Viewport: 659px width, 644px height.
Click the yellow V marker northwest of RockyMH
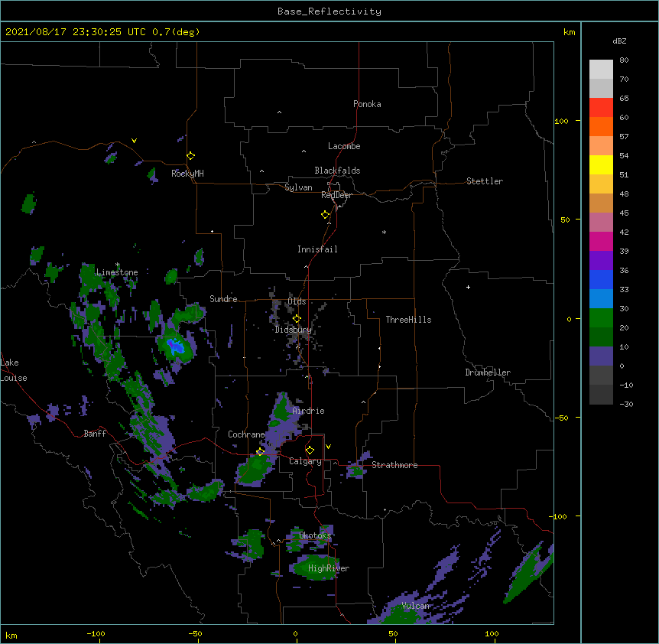134,141
